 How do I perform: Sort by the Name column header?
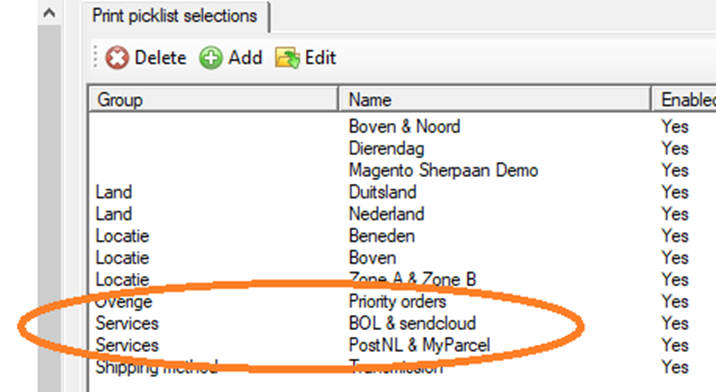click(495, 100)
